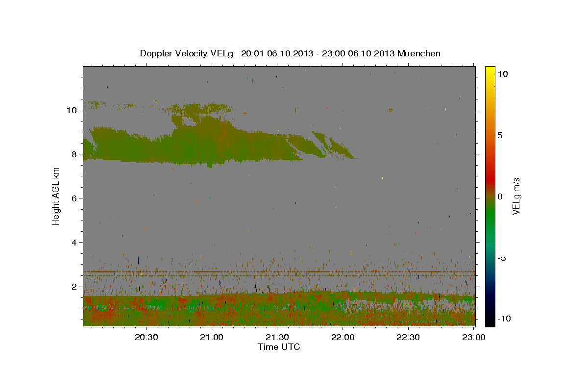This screenshot has height=392, width=588.
Task: Click the horizontal orange line near 2.7 km
Action: 279,271
